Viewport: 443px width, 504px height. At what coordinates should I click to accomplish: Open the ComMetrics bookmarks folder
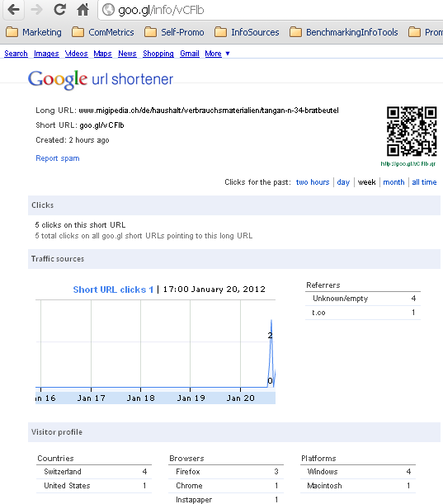pos(103,32)
